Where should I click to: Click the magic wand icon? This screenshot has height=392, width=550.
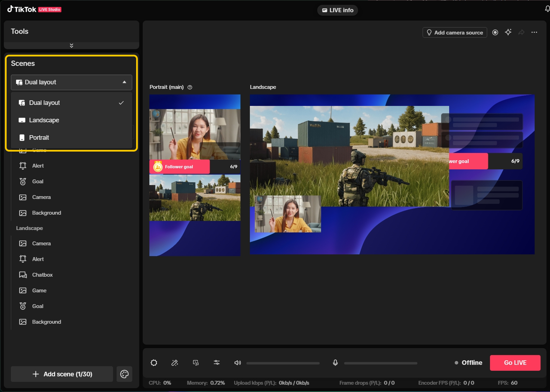click(174, 363)
